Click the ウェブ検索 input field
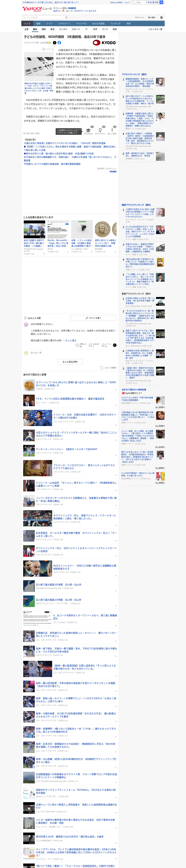 (x=138, y=2)
